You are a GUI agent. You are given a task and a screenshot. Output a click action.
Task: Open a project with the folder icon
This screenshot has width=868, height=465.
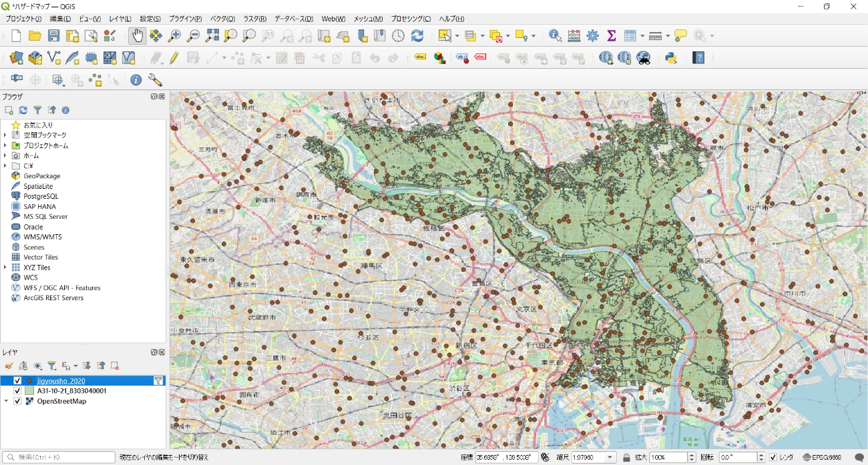35,36
